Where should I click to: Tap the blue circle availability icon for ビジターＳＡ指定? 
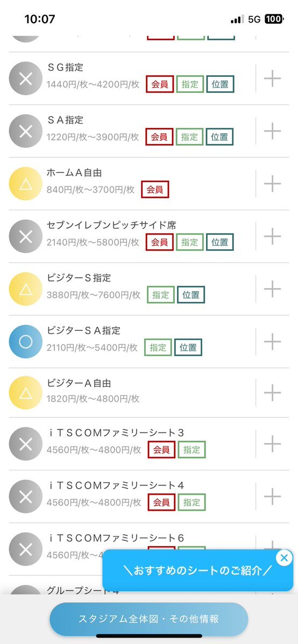click(x=25, y=341)
